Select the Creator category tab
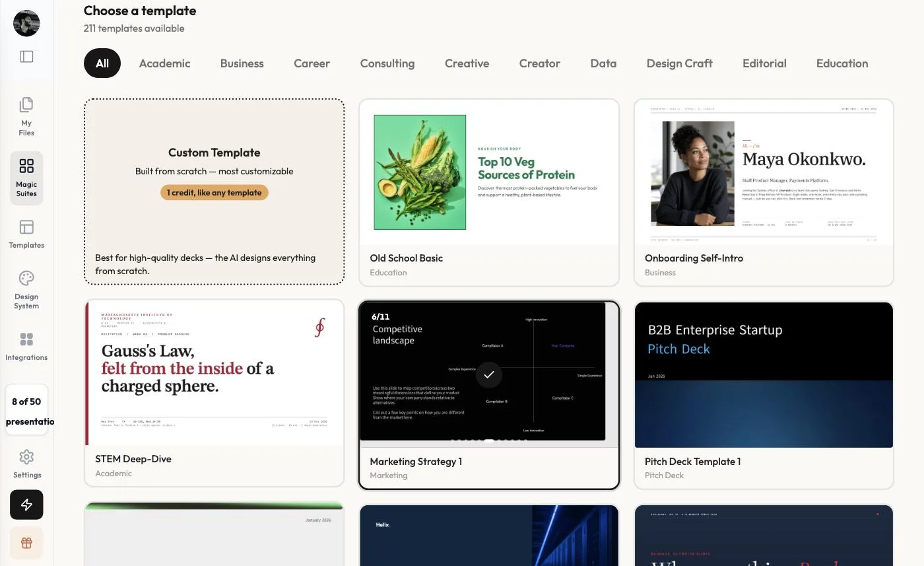Screen dimensions: 924x566 coord(539,63)
